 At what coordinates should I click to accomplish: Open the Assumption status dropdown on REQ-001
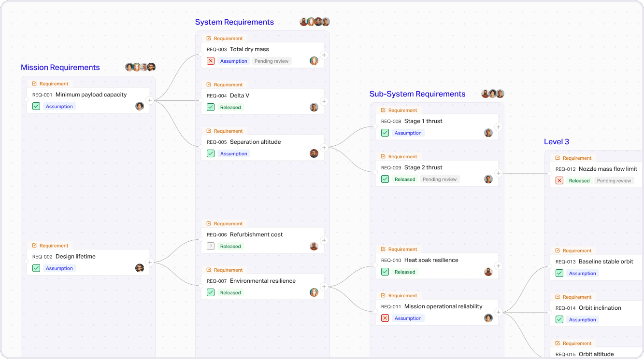[x=59, y=106]
